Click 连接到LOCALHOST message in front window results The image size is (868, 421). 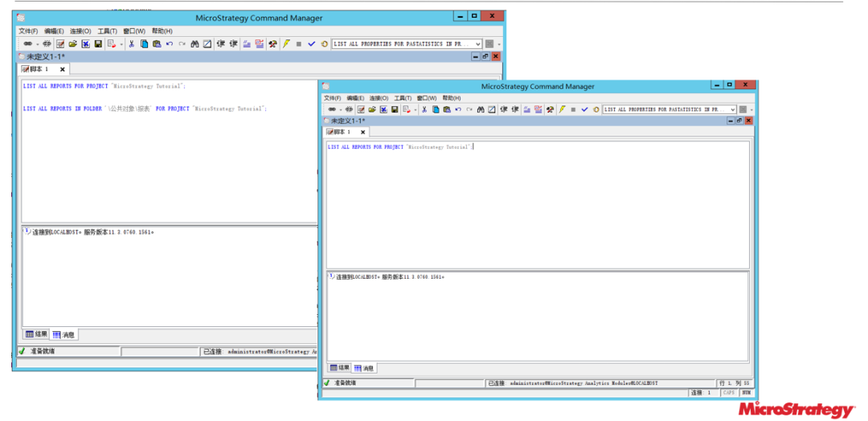coord(391,276)
